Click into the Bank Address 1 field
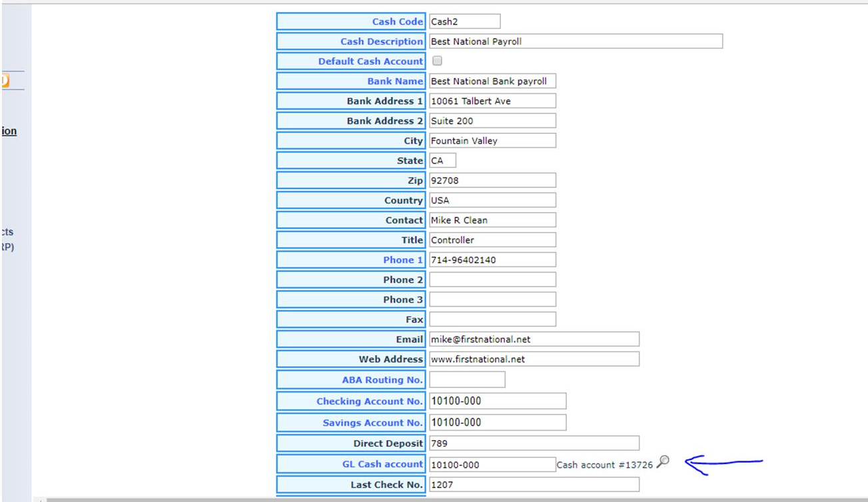 [492, 101]
